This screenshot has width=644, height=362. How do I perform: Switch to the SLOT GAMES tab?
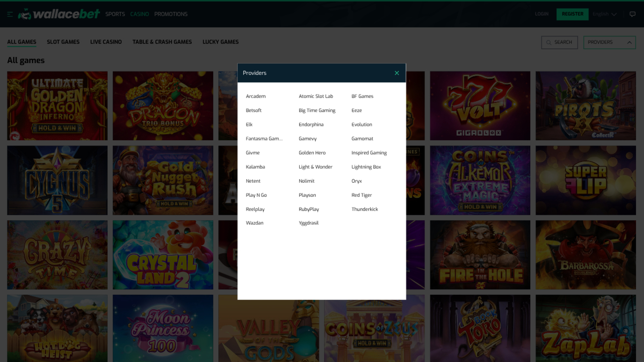(x=63, y=42)
